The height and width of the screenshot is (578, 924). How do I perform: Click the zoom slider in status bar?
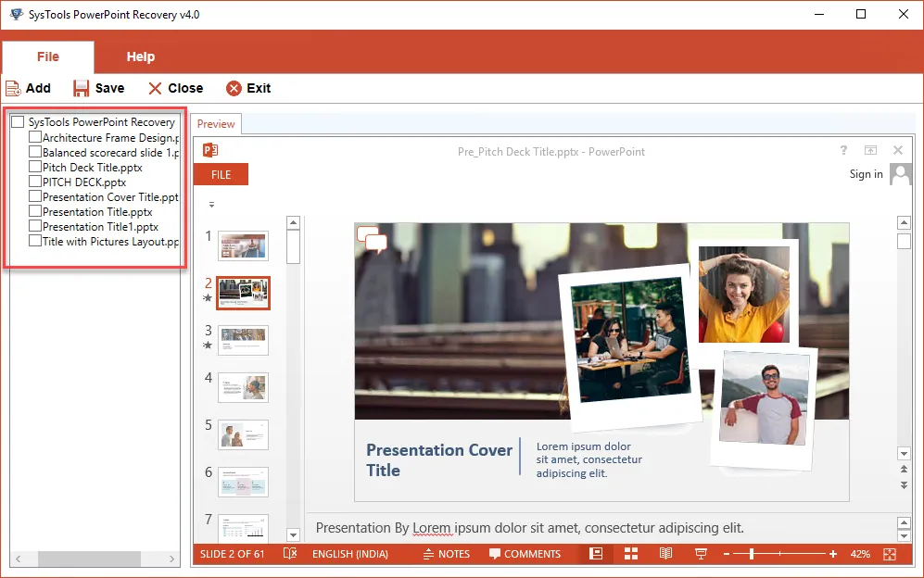tap(752, 554)
